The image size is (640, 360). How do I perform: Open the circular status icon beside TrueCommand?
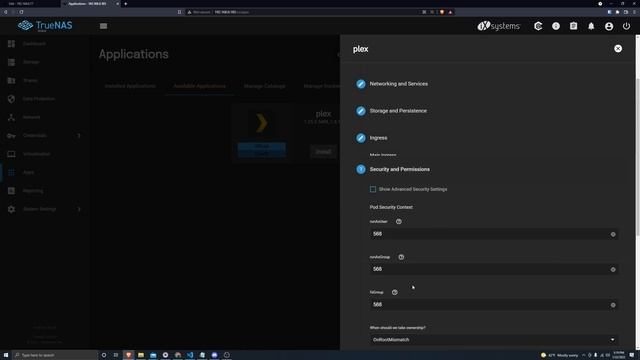[x=556, y=26]
